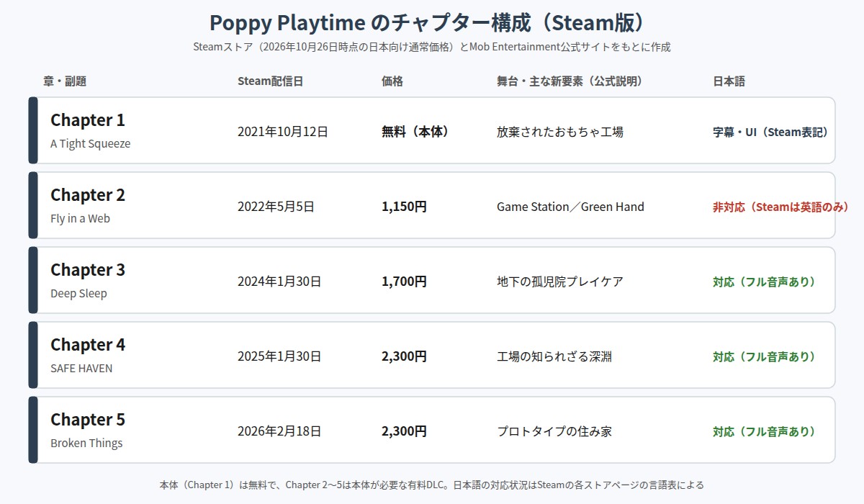
Task: Click 'Game Station／Green Hand' description
Action: point(570,207)
